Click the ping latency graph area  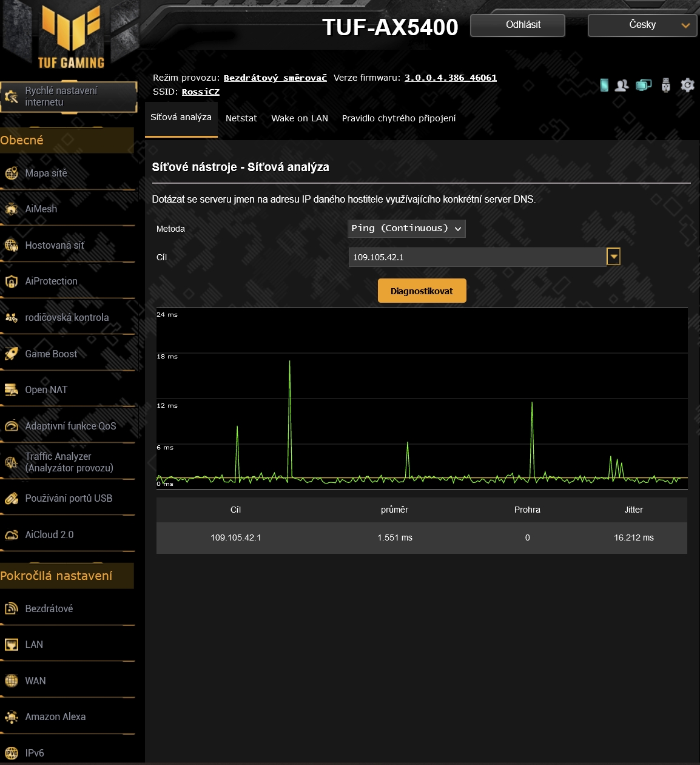(422, 399)
